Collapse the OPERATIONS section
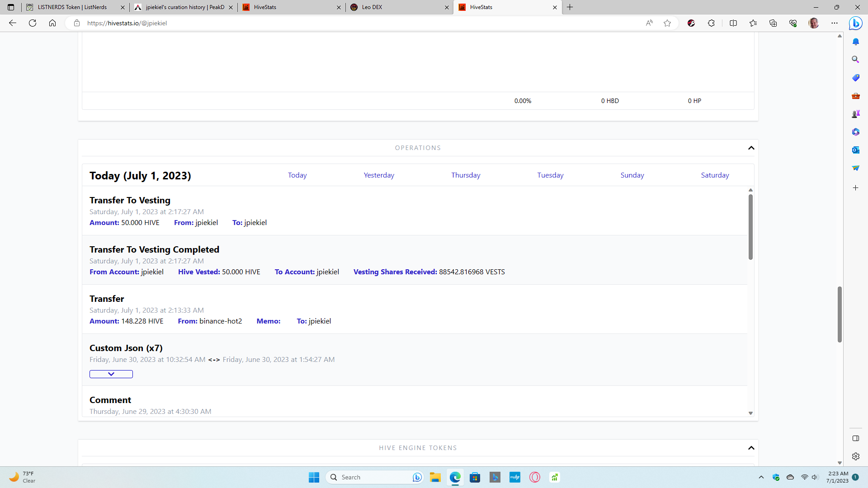The width and height of the screenshot is (868, 488). [x=751, y=148]
